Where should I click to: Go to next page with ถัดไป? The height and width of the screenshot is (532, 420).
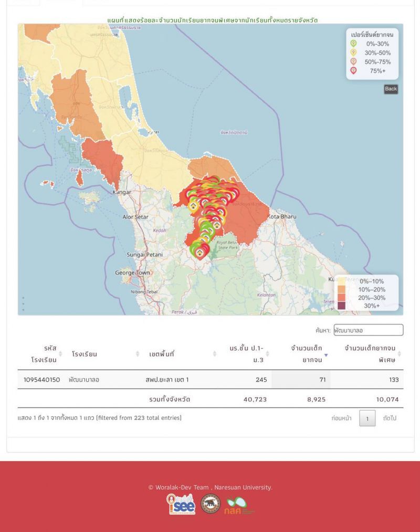click(x=390, y=418)
